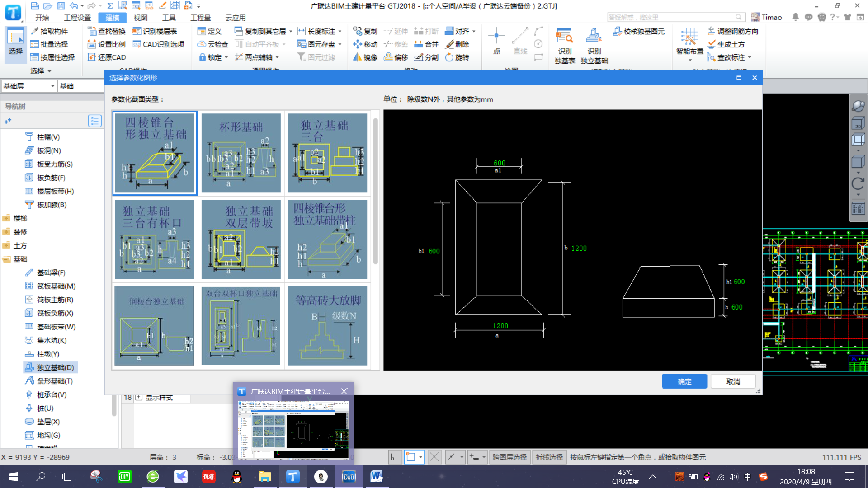Click the 确定 confirm button

(x=684, y=381)
